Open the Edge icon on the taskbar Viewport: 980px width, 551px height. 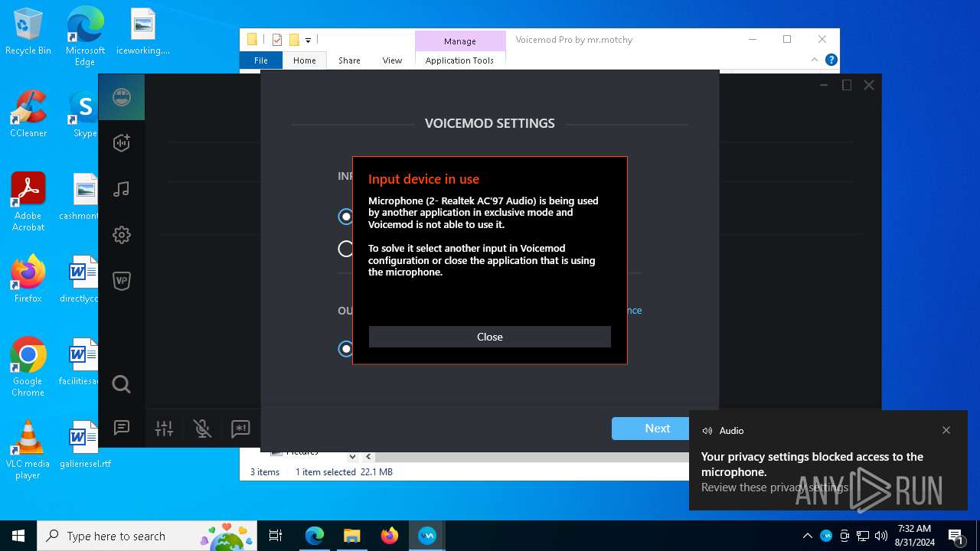click(x=315, y=536)
